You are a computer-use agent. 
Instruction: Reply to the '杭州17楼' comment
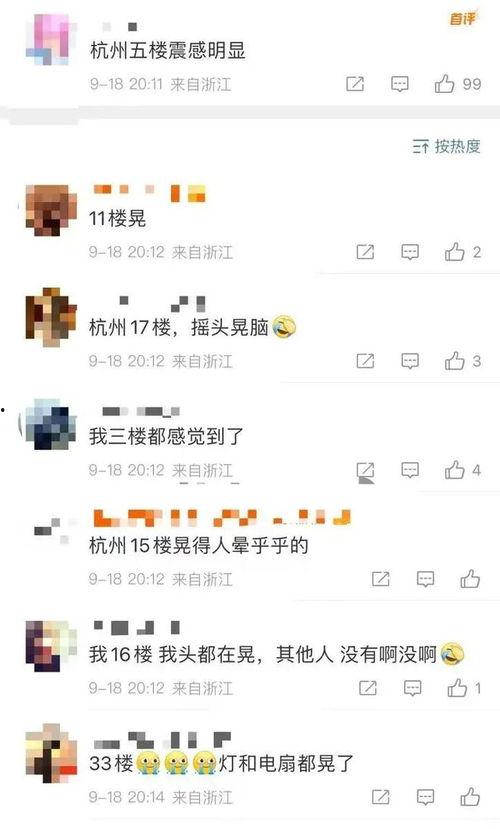tap(410, 361)
